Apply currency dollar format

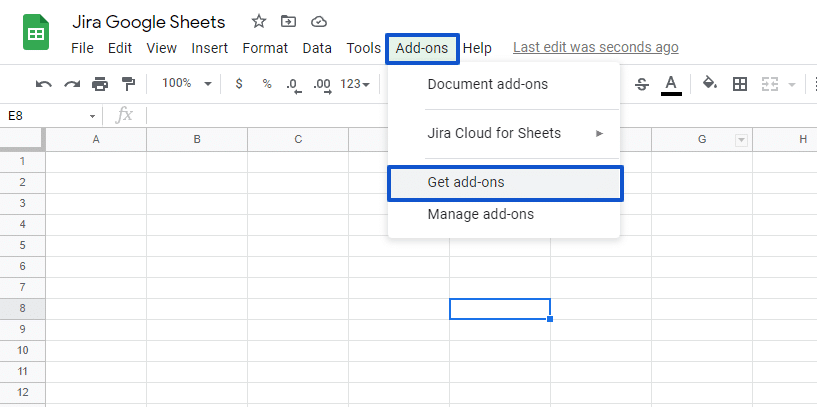pos(239,84)
